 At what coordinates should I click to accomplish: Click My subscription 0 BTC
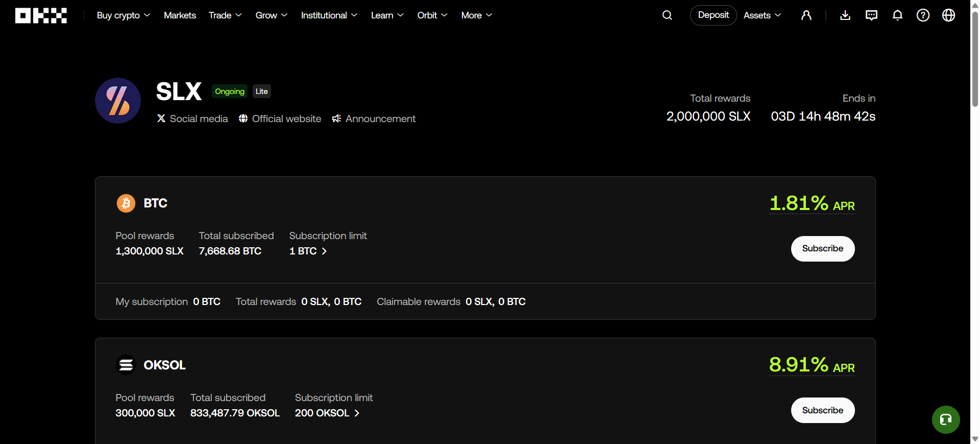click(168, 301)
